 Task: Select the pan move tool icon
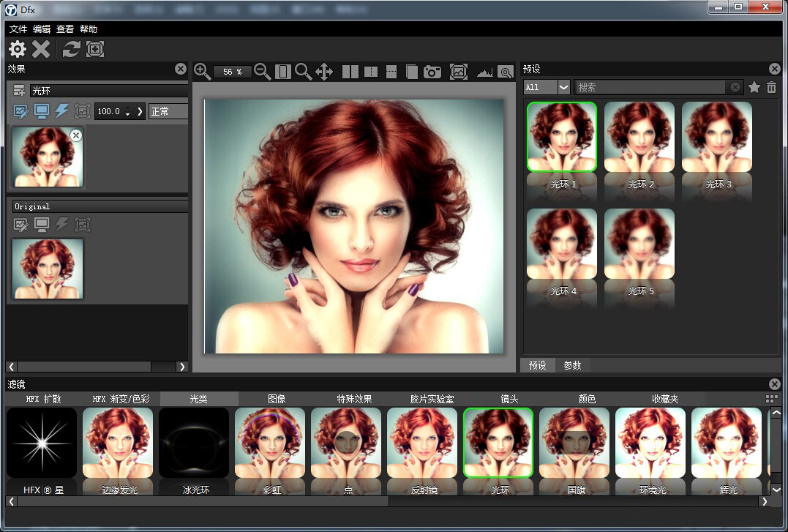pos(323,71)
